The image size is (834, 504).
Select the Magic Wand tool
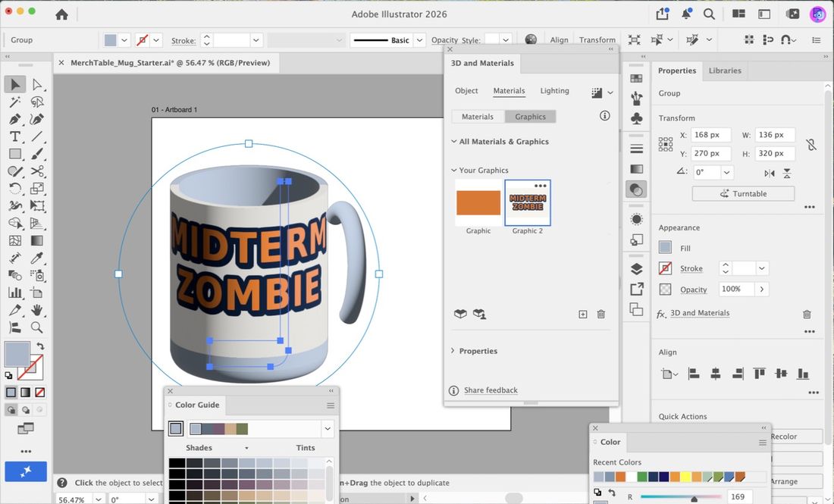pyautogui.click(x=15, y=102)
